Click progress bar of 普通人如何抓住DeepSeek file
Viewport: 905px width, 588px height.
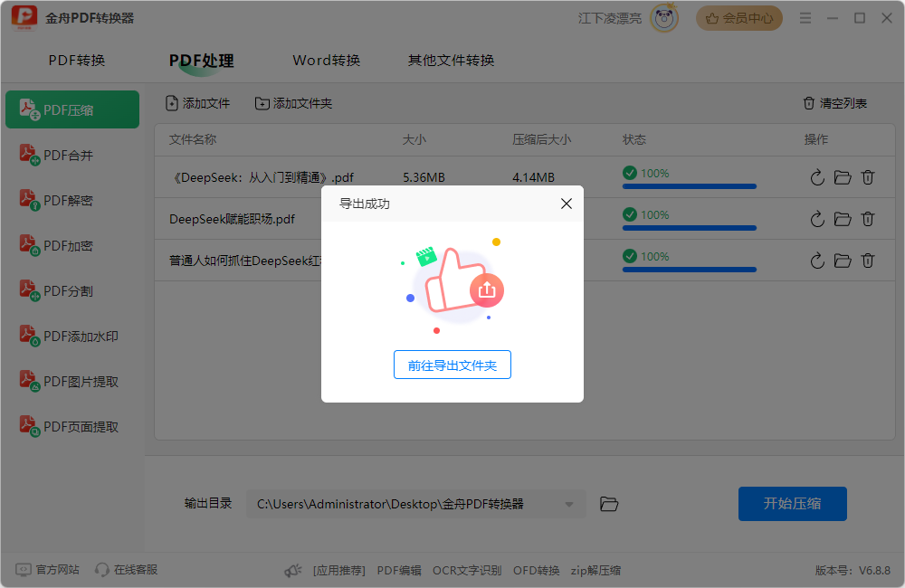pos(689,270)
